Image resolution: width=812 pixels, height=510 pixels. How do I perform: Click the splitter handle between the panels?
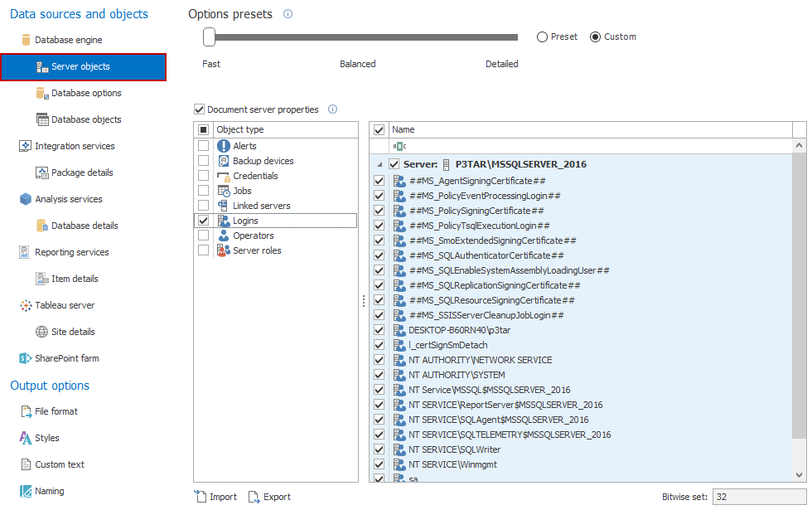tap(364, 301)
